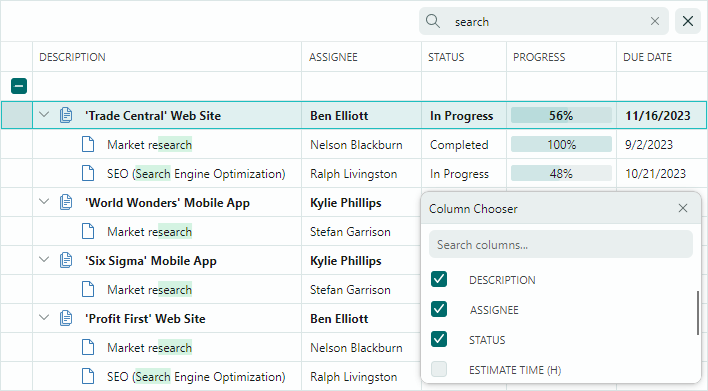
Task: Click document icon of Market research under Profit First
Action: pos(88,347)
